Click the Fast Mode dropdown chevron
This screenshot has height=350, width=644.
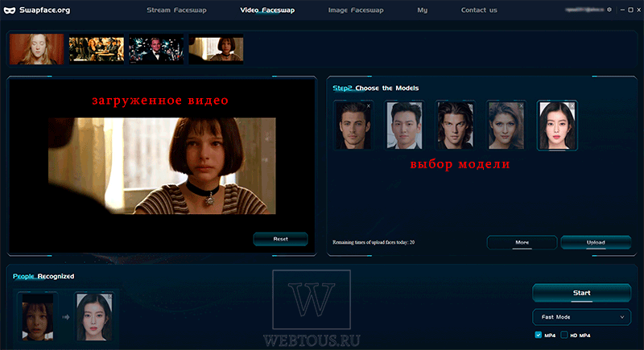point(621,317)
